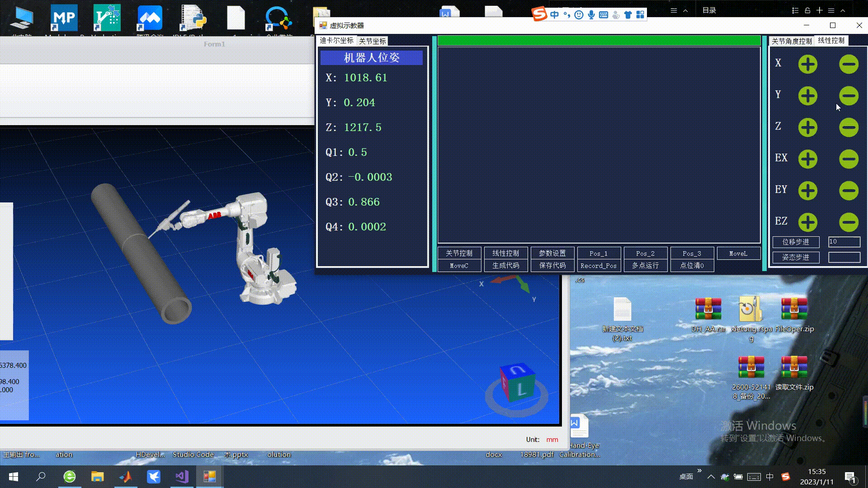Click the X axis minus button
Screen dimensions: 868x488
point(848,64)
